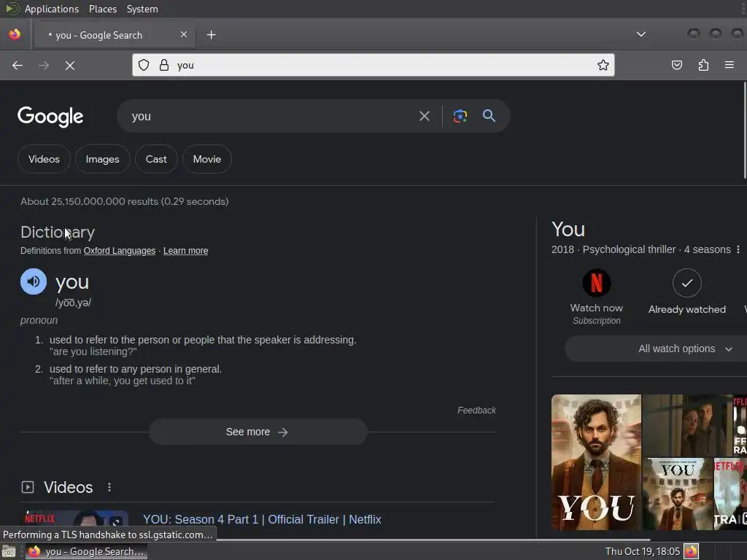Open the Applications menu

tap(52, 9)
